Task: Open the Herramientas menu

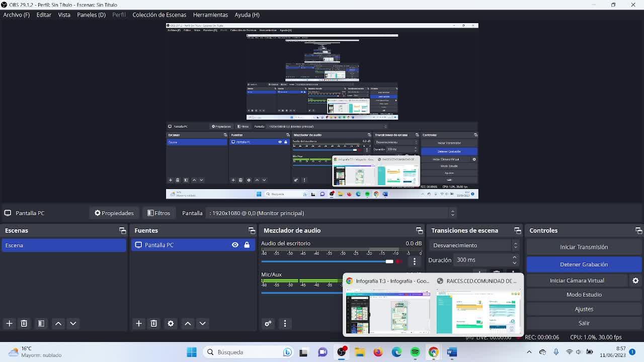Action: pyautogui.click(x=210, y=15)
